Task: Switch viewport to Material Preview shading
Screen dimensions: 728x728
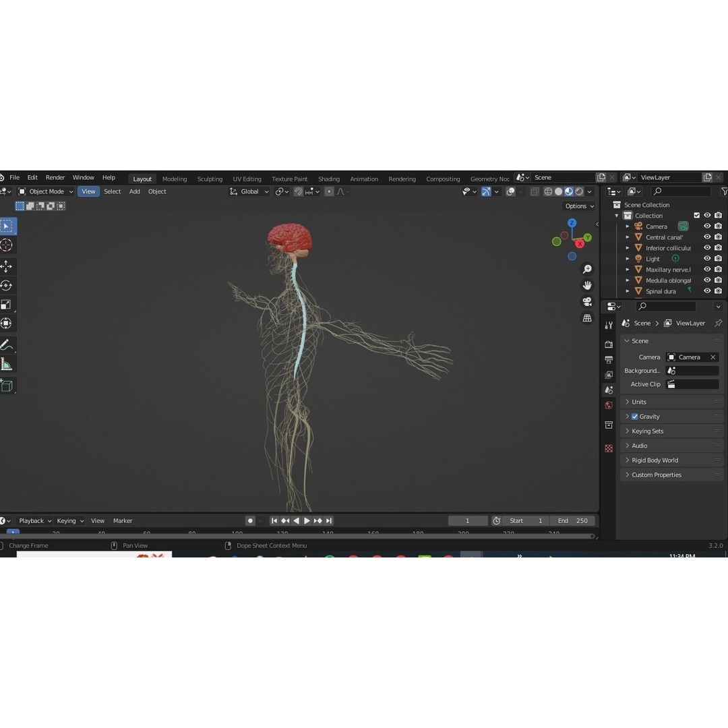Action: (x=569, y=191)
